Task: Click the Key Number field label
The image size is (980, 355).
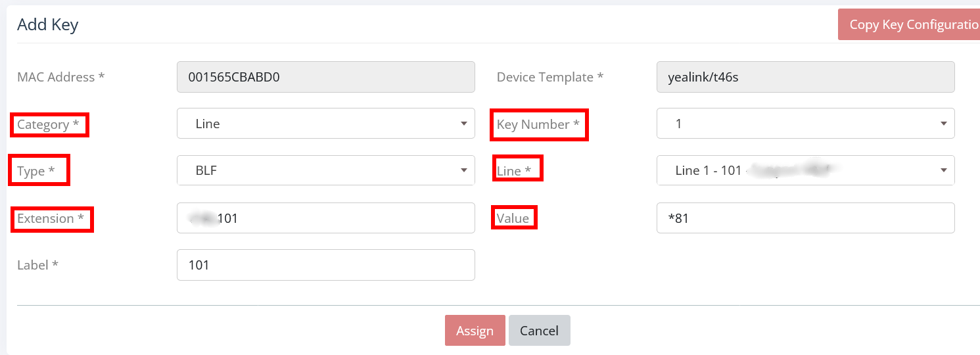Action: 538,125
